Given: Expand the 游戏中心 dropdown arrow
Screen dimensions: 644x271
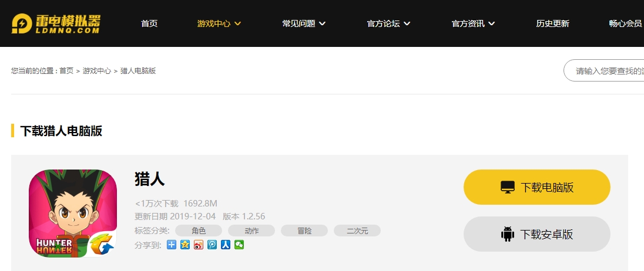Looking at the screenshot, I should pyautogui.click(x=237, y=24).
